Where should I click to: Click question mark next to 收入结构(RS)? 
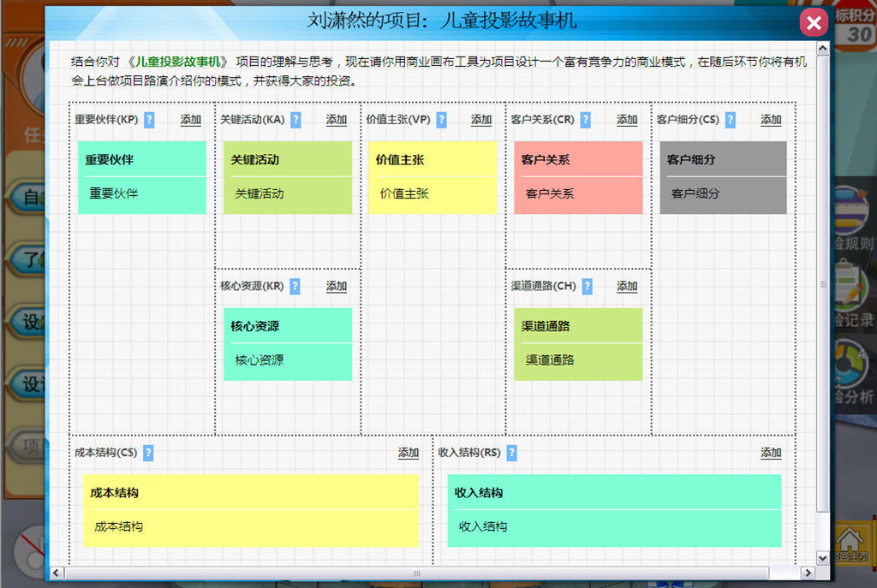click(x=511, y=453)
